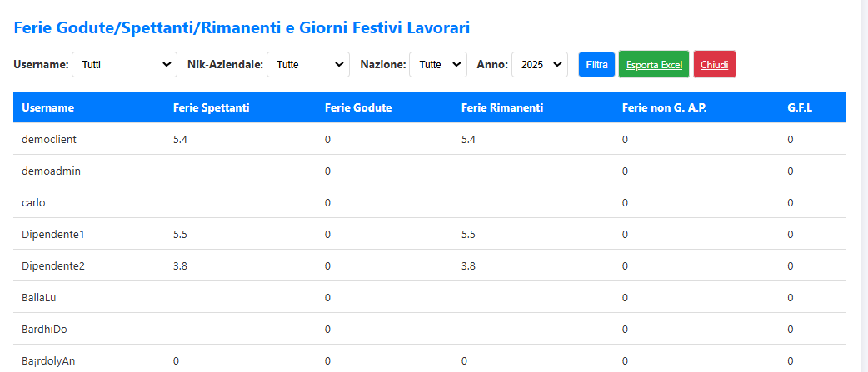Click the red Chiudi button
This screenshot has height=372, width=868.
[x=714, y=65]
